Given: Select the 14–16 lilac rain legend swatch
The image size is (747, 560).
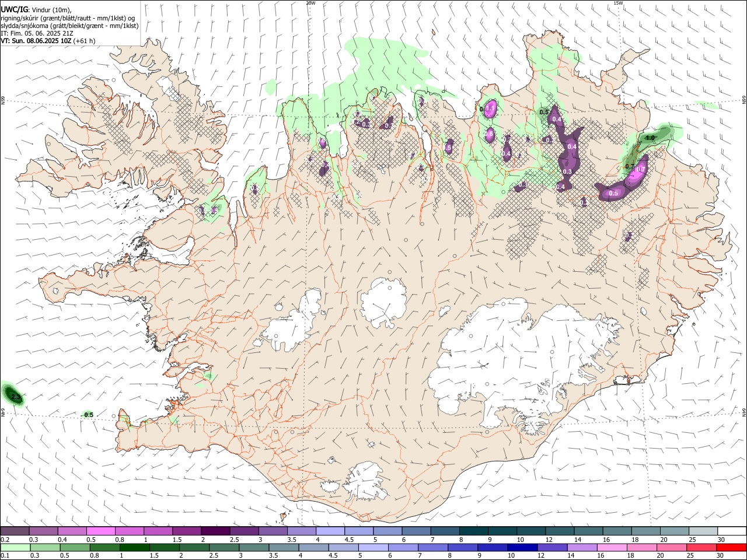Looking at the screenshot, I should point(582,548).
